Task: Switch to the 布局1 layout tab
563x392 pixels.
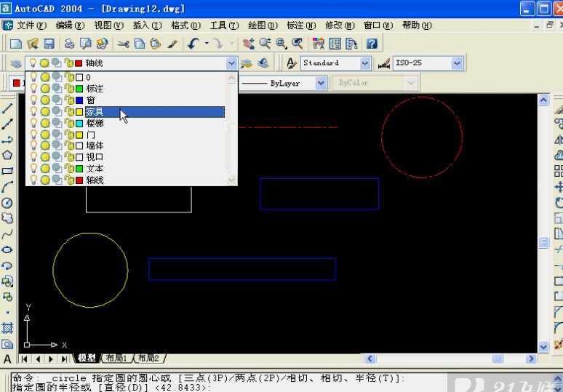Action: [117, 358]
